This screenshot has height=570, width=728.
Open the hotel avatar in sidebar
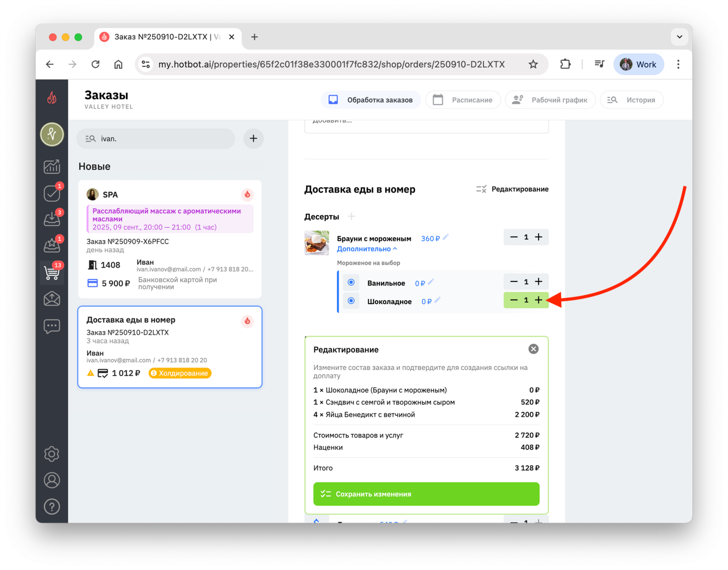click(52, 134)
